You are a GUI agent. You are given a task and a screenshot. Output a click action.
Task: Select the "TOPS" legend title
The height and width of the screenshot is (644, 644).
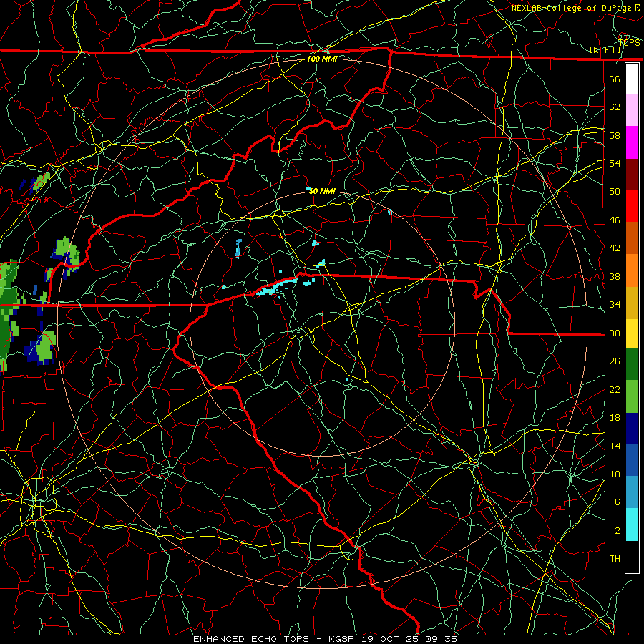coord(629,43)
